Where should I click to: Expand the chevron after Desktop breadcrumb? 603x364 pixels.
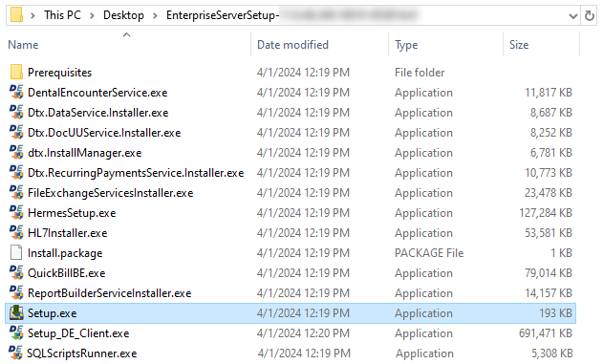pos(155,15)
